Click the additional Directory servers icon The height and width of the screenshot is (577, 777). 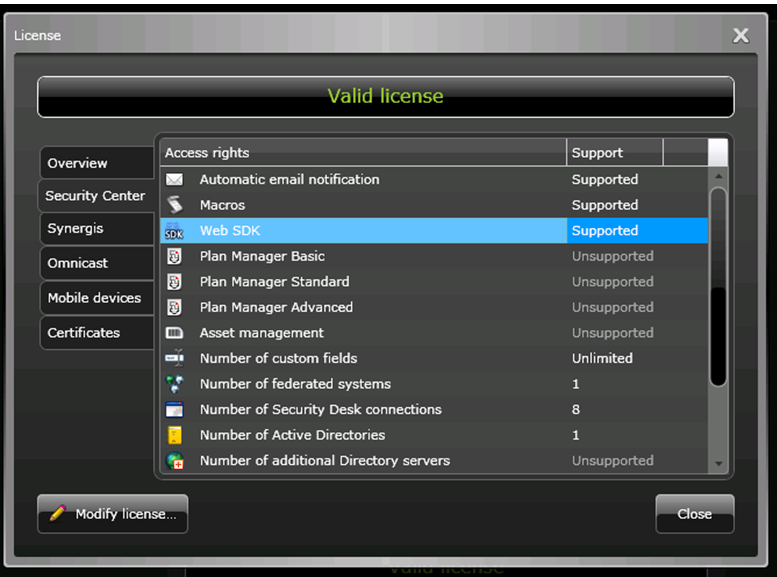tap(174, 461)
